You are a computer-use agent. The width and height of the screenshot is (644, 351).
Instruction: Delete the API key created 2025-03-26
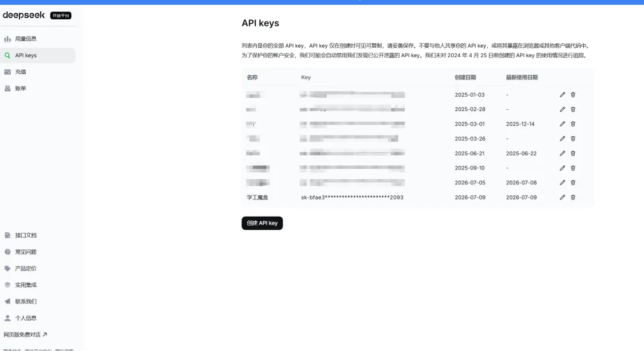573,138
